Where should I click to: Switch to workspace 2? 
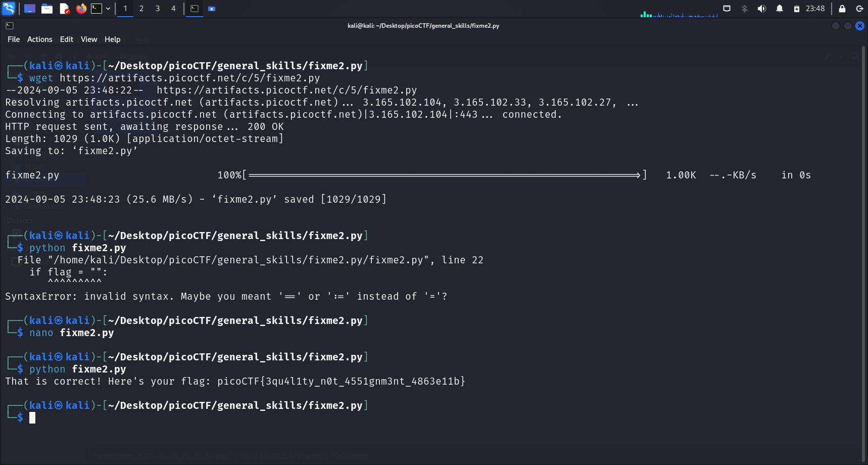[x=141, y=9]
